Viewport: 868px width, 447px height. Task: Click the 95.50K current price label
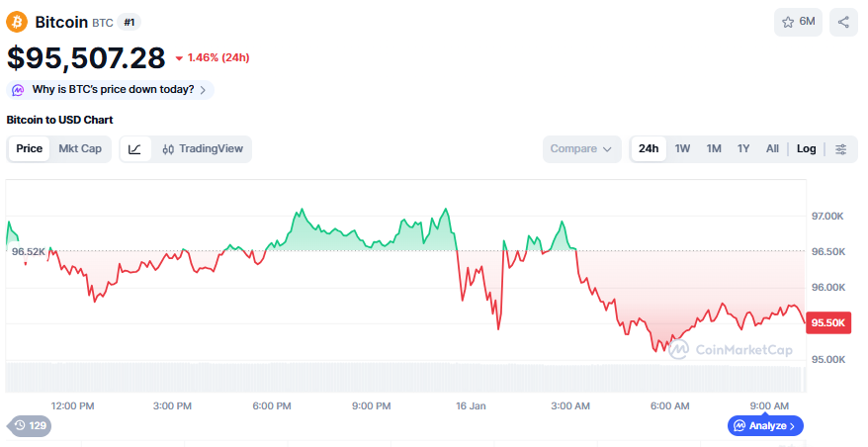pos(827,322)
